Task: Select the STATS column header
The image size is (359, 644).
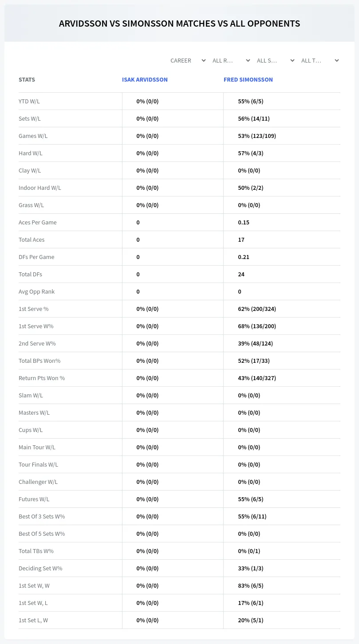Action: (x=27, y=79)
